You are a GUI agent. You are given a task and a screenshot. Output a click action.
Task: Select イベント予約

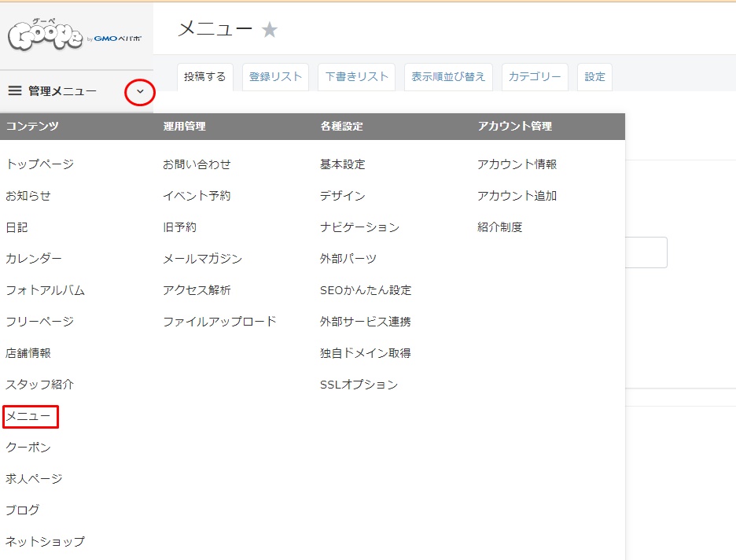197,196
